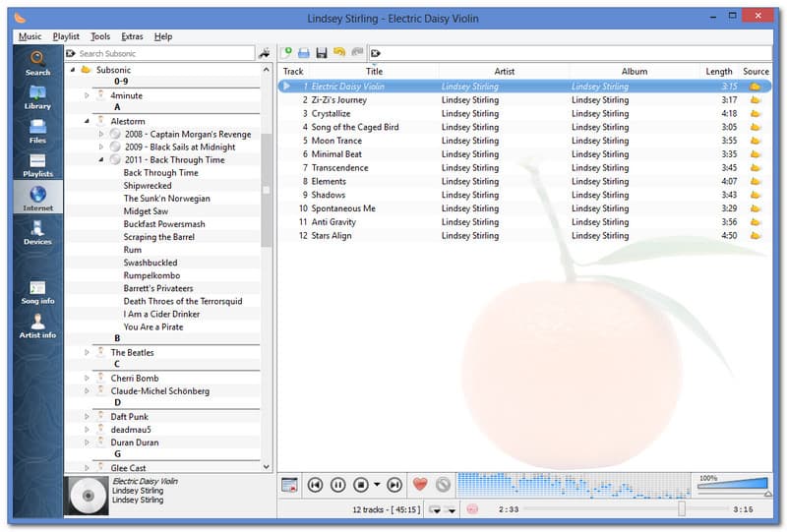Adjust the 100% volume slider
Screen dimensions: 787x532
point(733,485)
